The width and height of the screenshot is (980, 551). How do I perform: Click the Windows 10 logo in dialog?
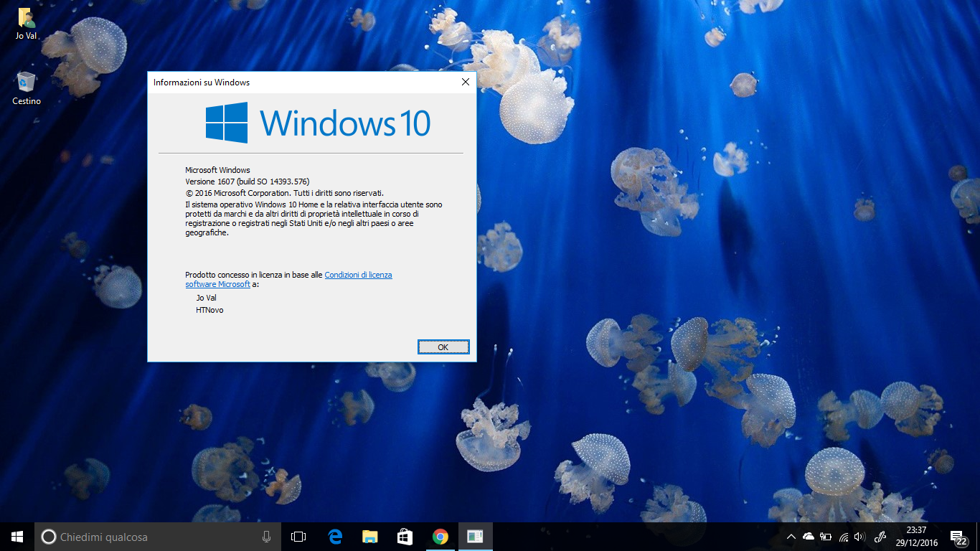[318, 123]
